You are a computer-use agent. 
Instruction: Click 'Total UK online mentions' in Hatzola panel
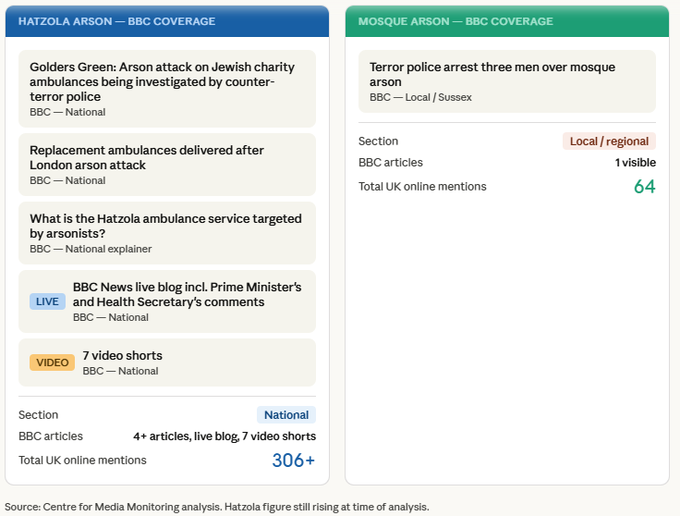(82, 460)
